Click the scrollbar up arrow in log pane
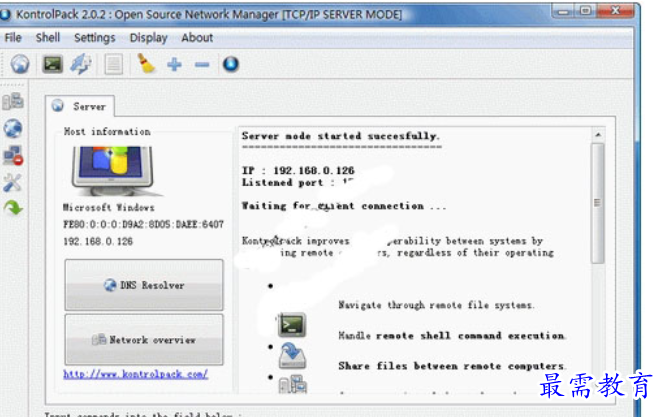Image resolution: width=661 pixels, height=417 pixels. coord(598,135)
